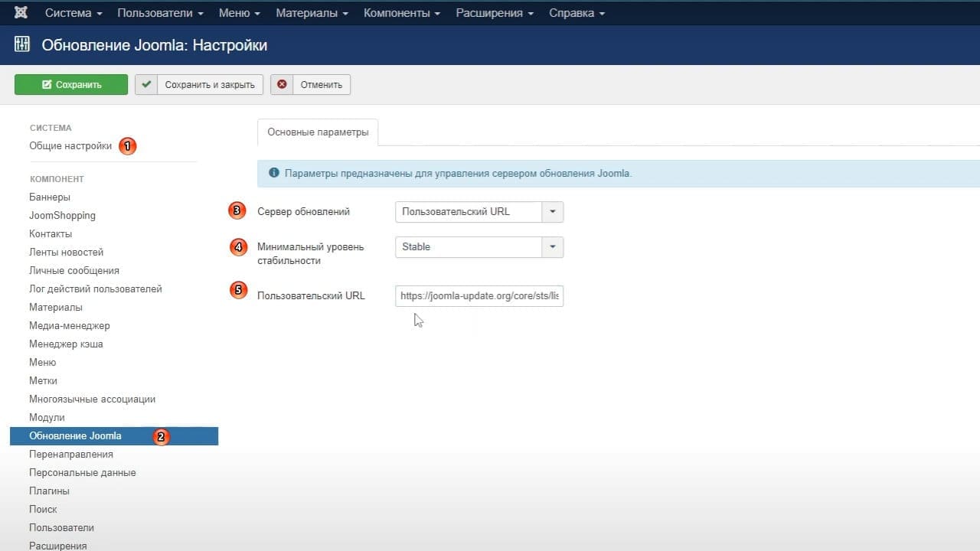Open Плагины in the component list
The width and height of the screenshot is (980, 551).
pos(49,491)
